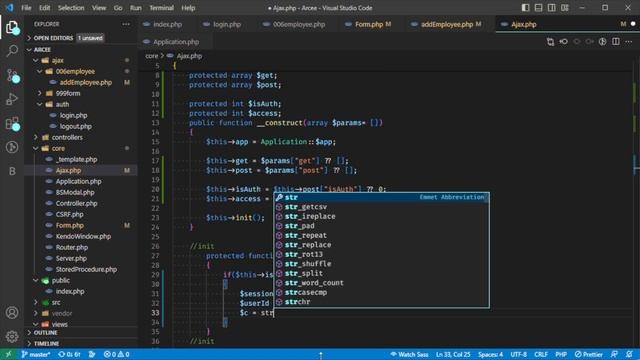Click CRLF end-of-line selector

tap(541, 354)
